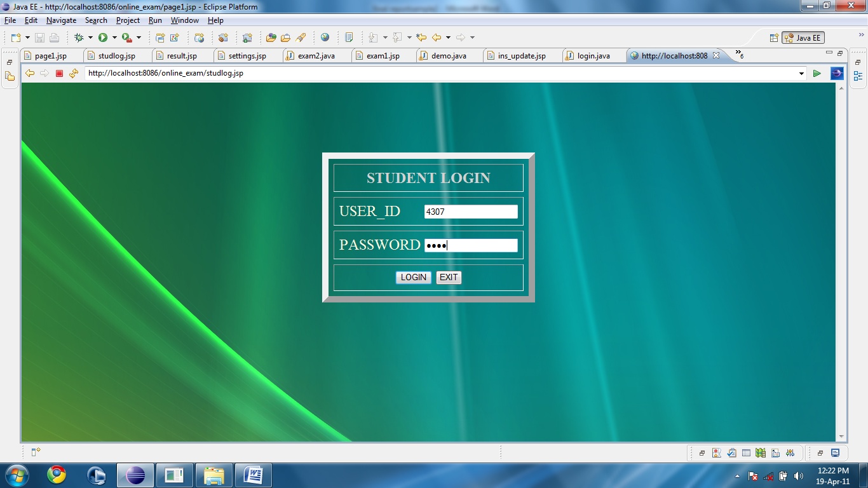868x488 pixels.
Task: Click the browser Refresh icon
Action: [74, 73]
